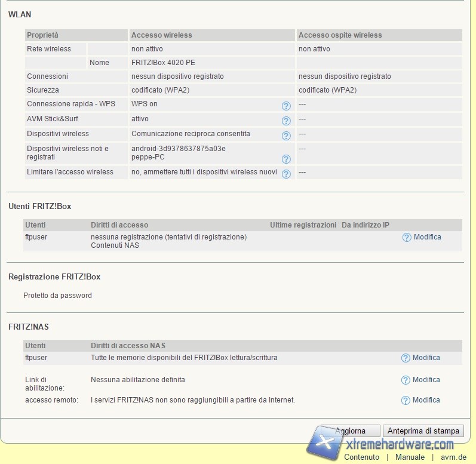Screen dimensions: 476x464
Task: Click Anteprima di stampa button
Action: (423, 431)
